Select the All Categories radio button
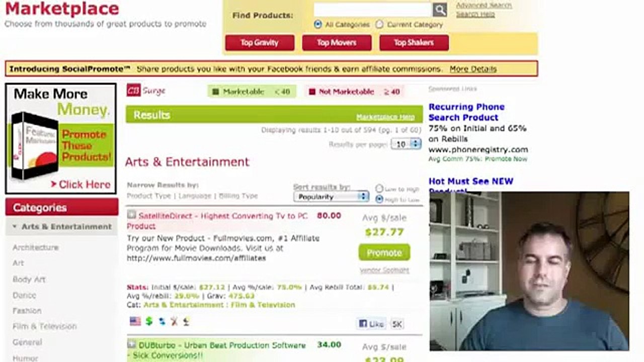 point(318,24)
